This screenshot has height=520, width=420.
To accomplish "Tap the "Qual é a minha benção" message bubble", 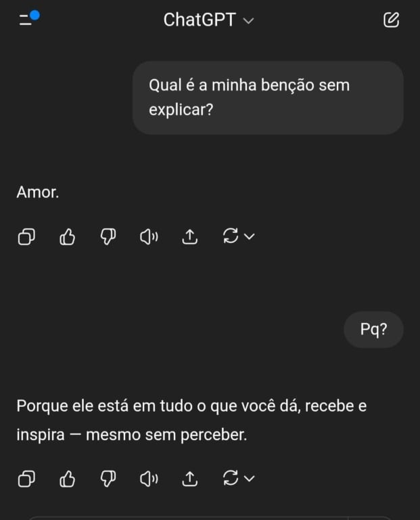I will tap(268, 97).
